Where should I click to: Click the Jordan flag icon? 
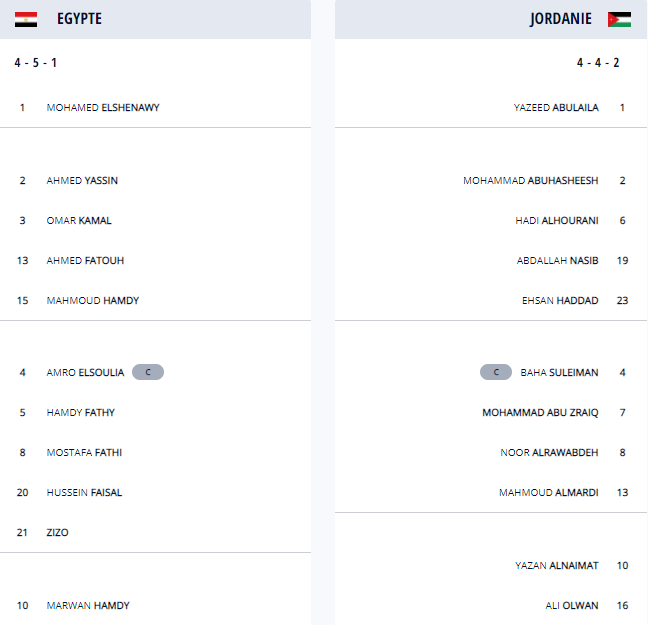tap(619, 19)
